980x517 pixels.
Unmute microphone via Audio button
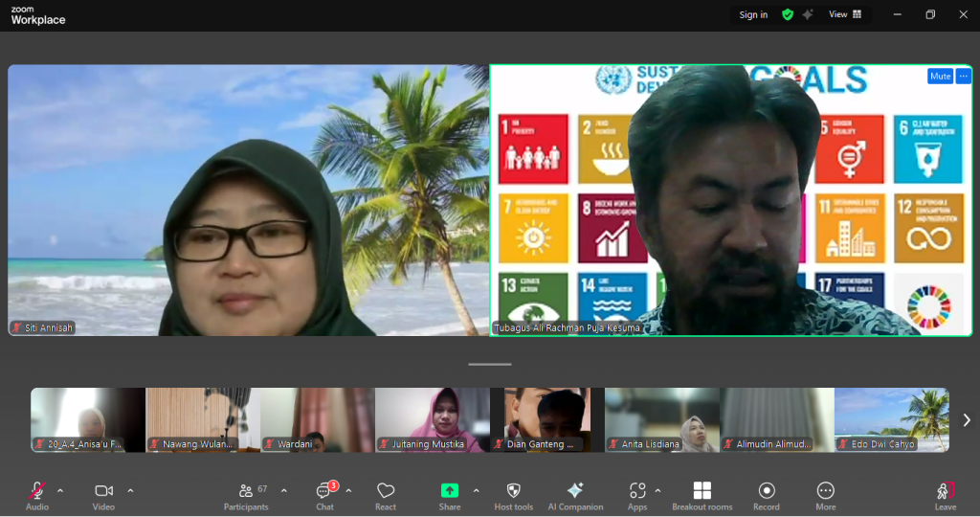(37, 495)
